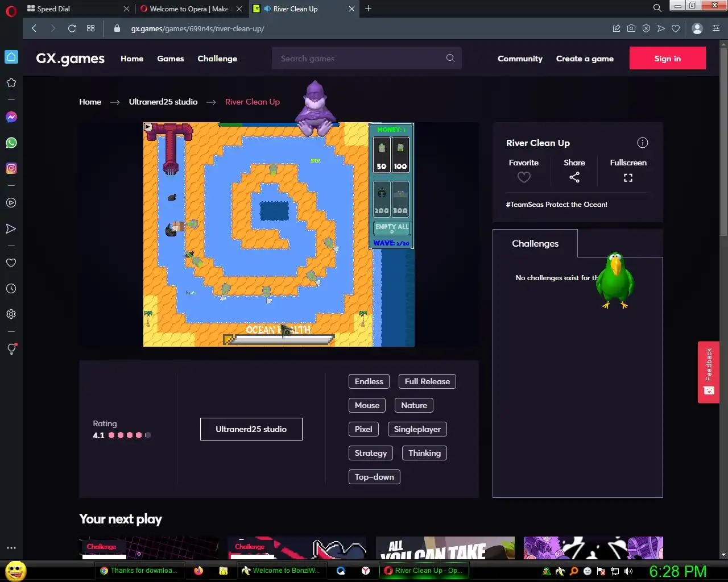The width and height of the screenshot is (728, 582).
Task: Click the rating dots indicator
Action: [x=130, y=435]
